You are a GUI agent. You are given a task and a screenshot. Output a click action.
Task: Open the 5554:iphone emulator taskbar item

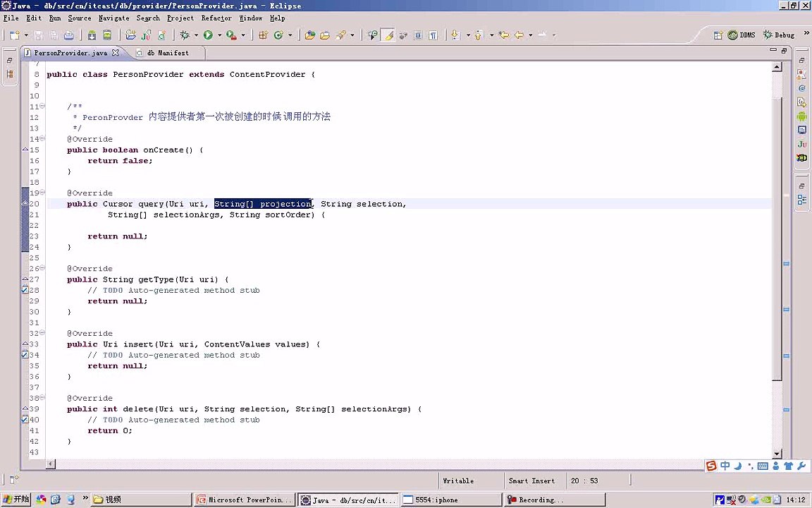coord(451,500)
